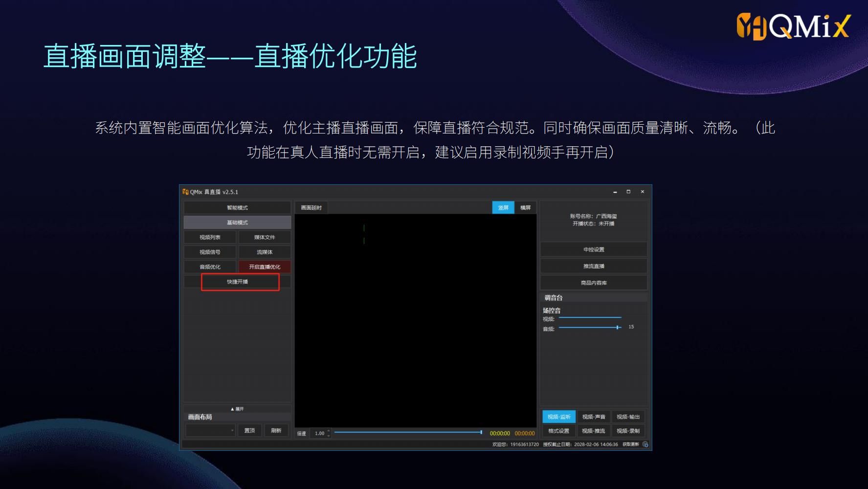Toggle 视频-输出 video output
Viewport: 868px width, 489px height.
coord(628,417)
